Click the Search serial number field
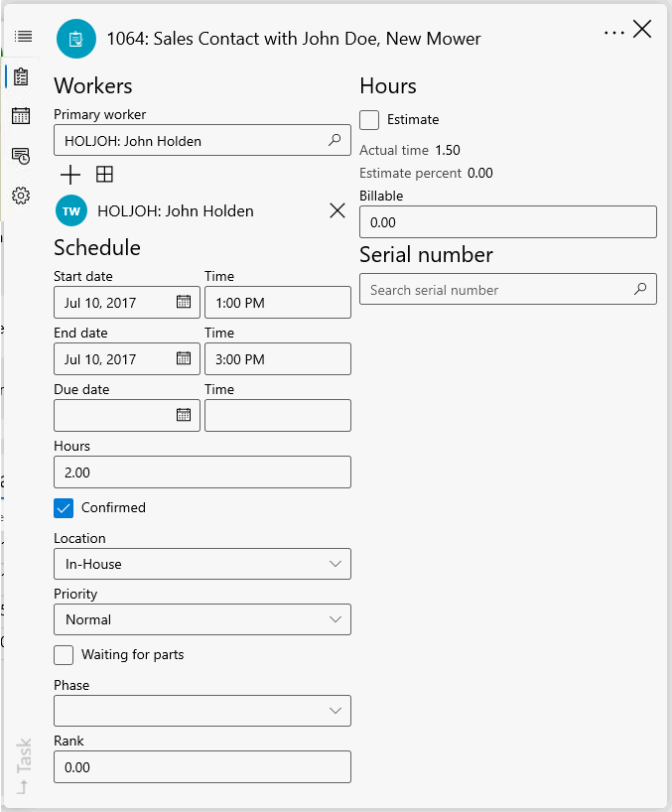672x812 pixels. tap(496, 290)
